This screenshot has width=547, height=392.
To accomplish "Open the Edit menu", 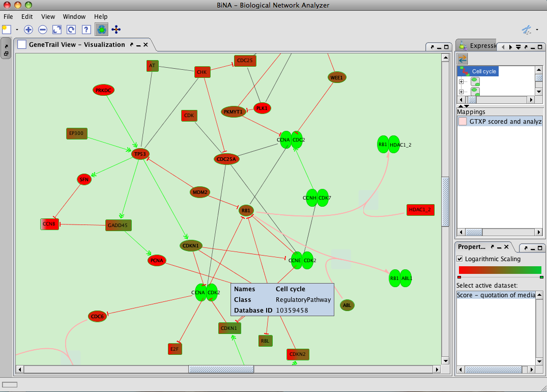I will [x=27, y=16].
